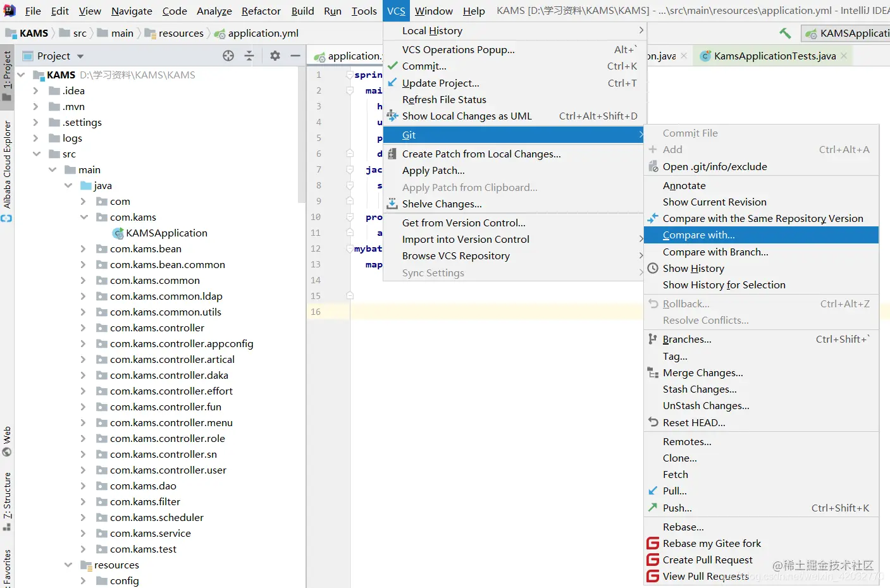This screenshot has width=890, height=588.
Task: Click Gitee icon beside View Pull Requests
Action: (x=653, y=576)
